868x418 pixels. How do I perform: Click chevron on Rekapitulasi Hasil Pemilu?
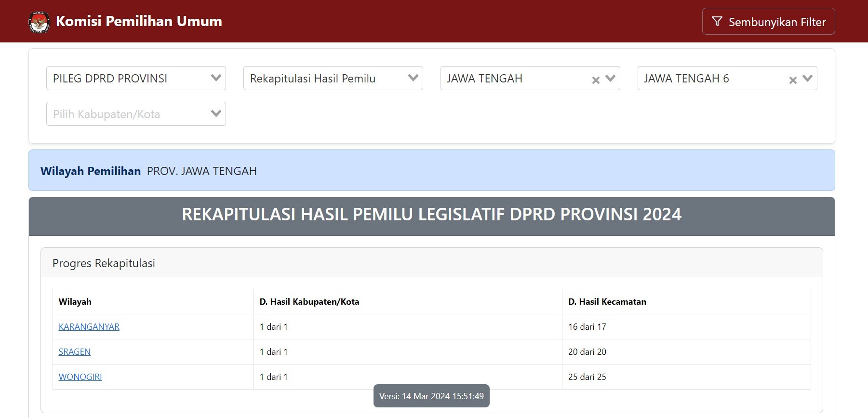pyautogui.click(x=413, y=78)
